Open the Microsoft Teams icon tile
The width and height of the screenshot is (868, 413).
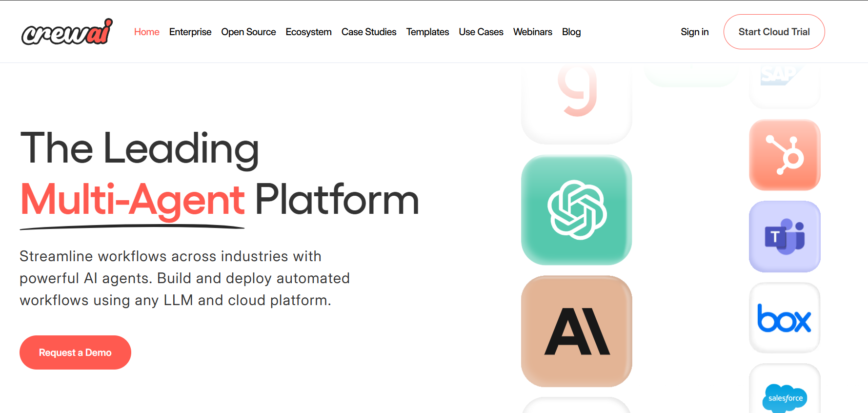coord(785,237)
